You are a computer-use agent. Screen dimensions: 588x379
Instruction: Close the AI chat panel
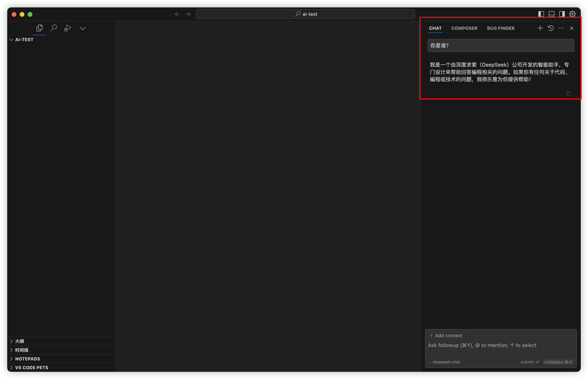coord(571,28)
